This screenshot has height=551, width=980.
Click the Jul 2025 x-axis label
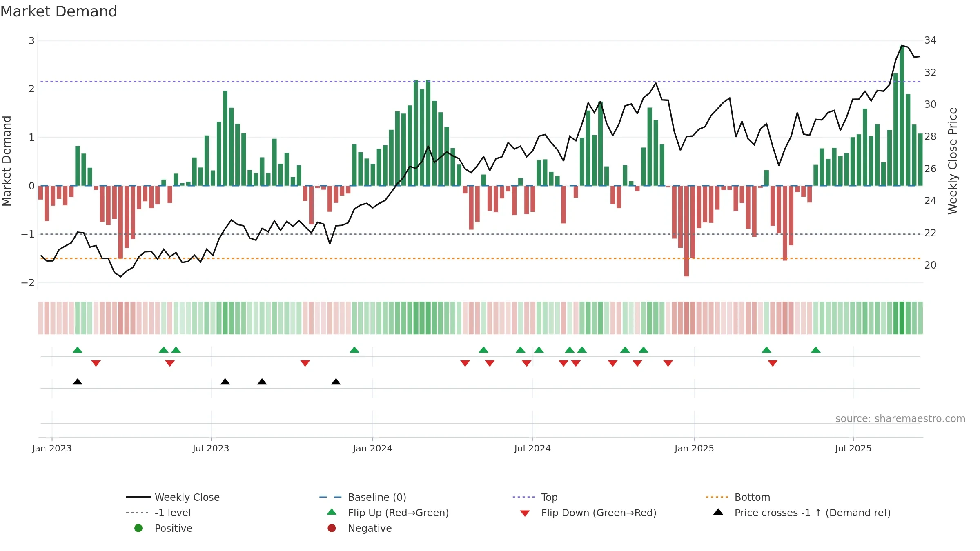pos(853,448)
